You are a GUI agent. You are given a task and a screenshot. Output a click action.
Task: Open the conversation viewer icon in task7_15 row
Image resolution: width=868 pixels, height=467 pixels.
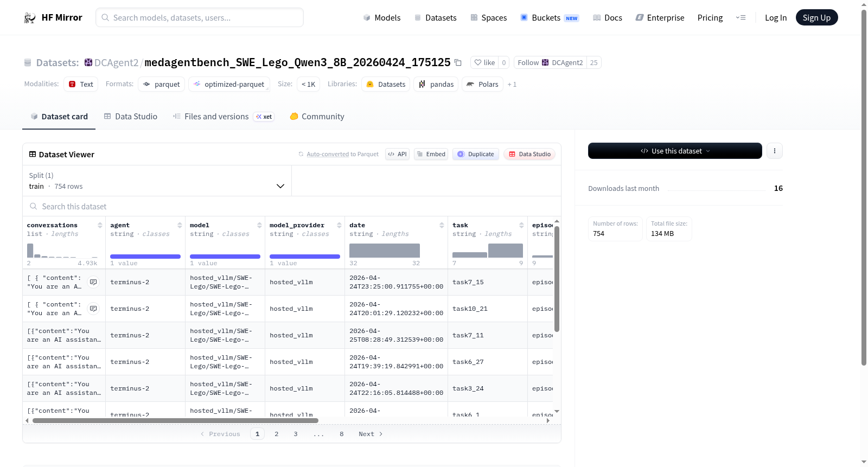point(93,282)
